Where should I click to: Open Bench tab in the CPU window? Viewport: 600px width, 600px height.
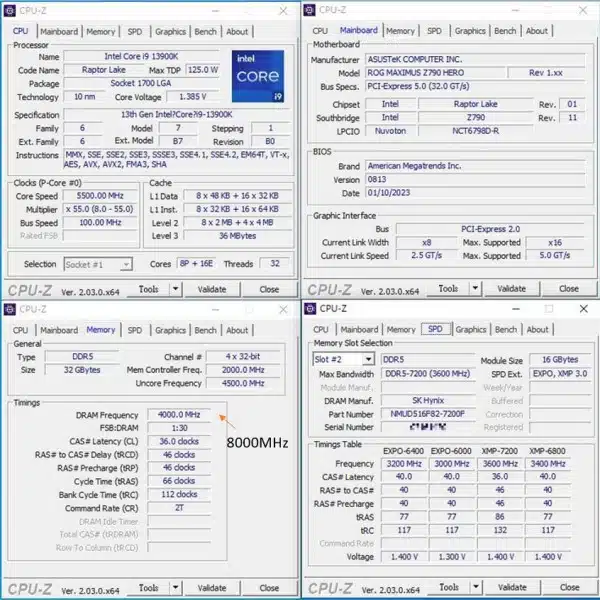coord(205,32)
